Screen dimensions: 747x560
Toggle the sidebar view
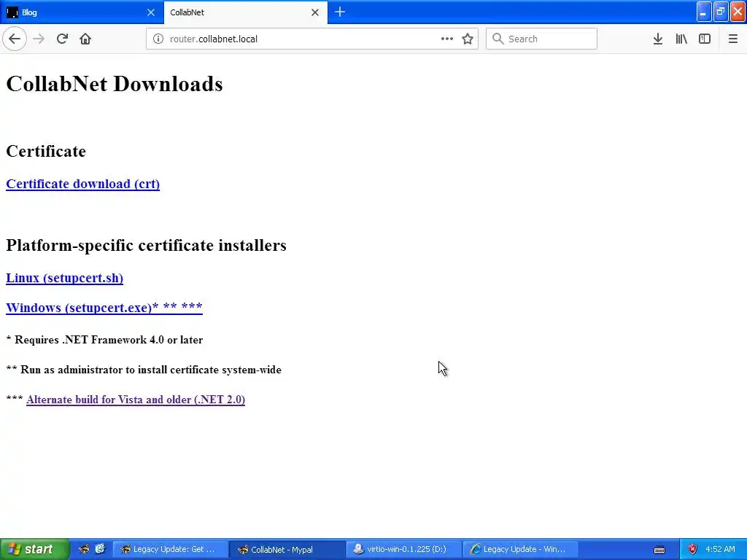click(x=705, y=39)
